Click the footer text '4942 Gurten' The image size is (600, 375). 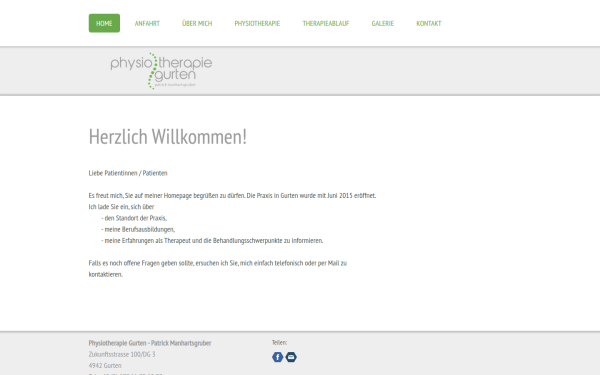pyautogui.click(x=105, y=365)
